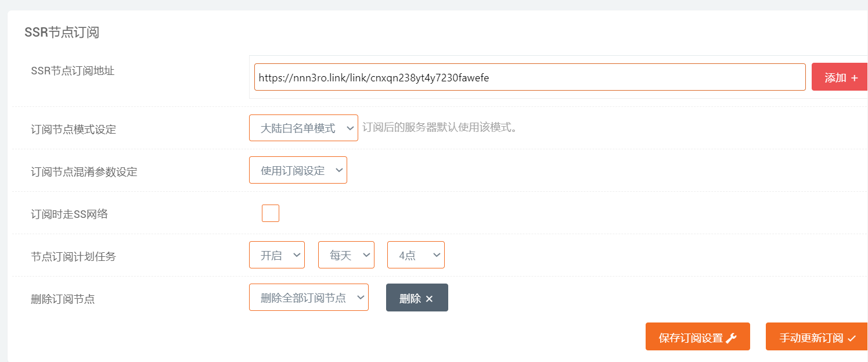The image size is (868, 362).
Task: Click the SSR节点订阅 section heading
Action: click(62, 33)
